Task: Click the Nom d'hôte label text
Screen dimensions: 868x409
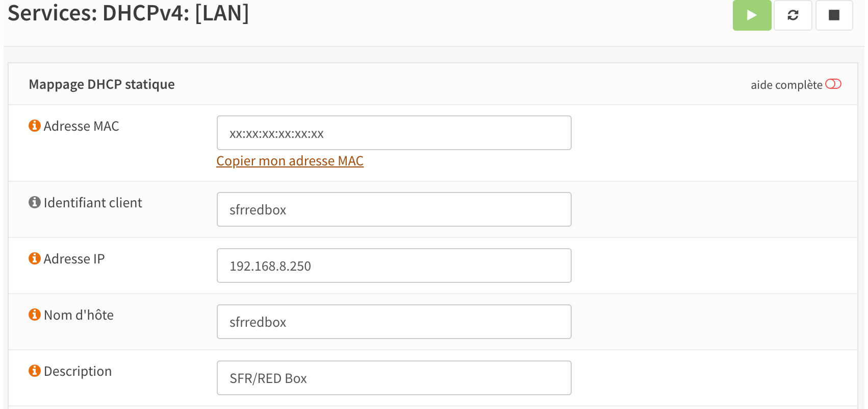Action: [79, 315]
